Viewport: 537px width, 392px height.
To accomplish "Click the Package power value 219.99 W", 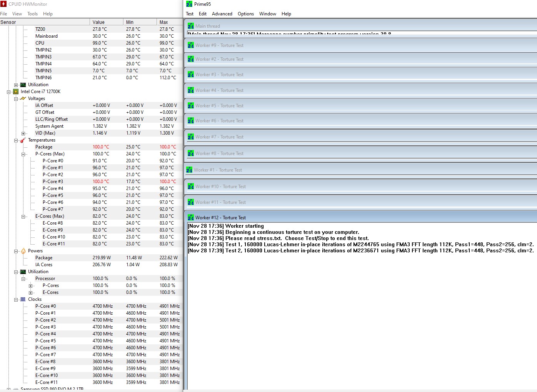I will point(102,258).
